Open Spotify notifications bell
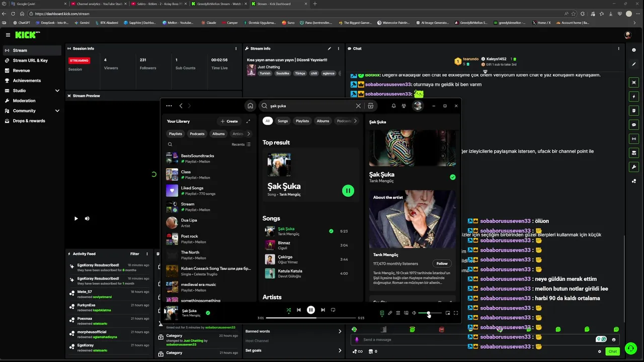644x362 pixels. point(393,106)
